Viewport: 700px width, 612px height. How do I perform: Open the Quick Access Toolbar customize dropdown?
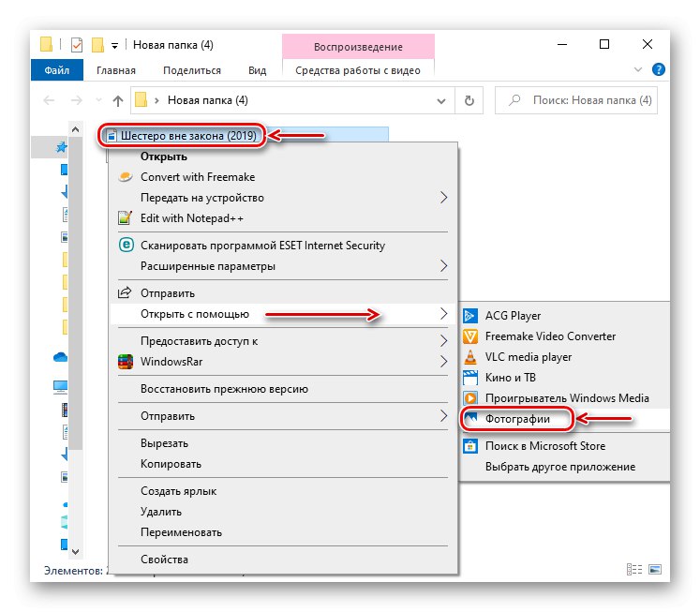point(114,46)
